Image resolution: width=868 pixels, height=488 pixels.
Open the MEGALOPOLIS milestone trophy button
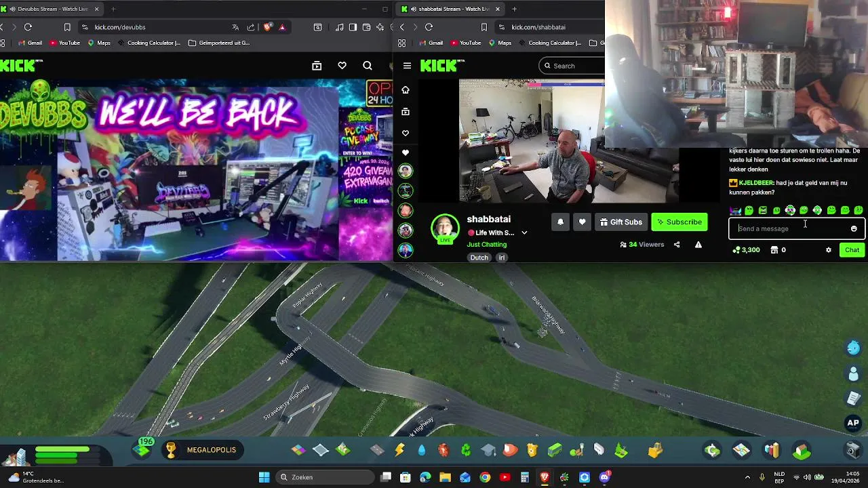point(201,450)
